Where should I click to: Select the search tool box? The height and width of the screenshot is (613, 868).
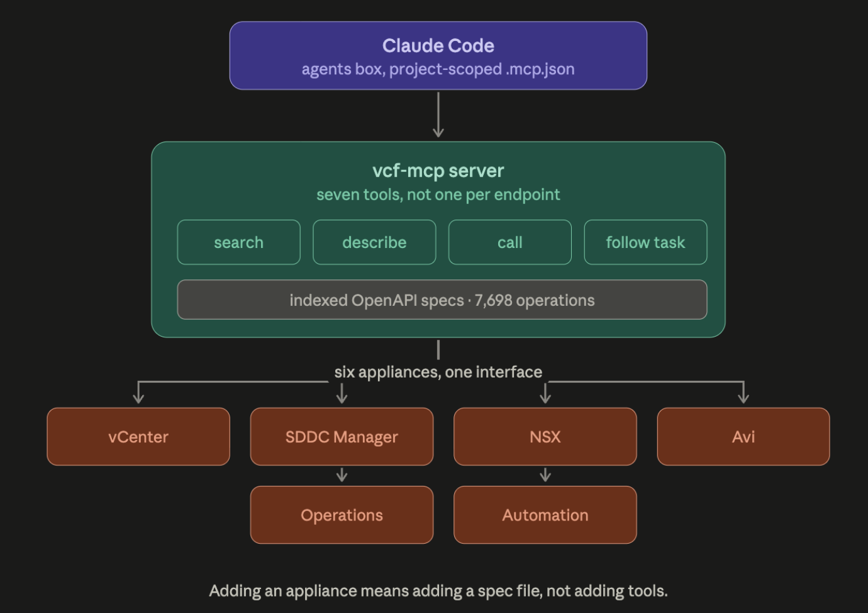tap(239, 242)
